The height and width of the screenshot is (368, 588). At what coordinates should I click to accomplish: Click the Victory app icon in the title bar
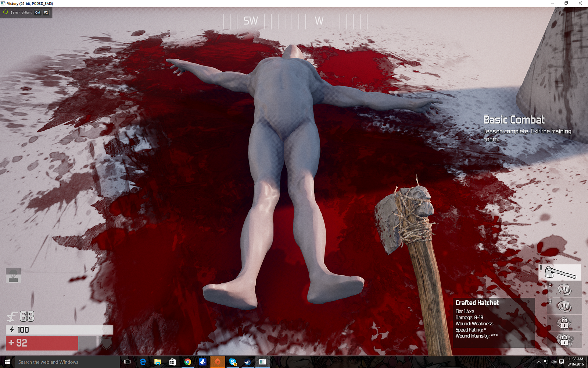[3, 3]
